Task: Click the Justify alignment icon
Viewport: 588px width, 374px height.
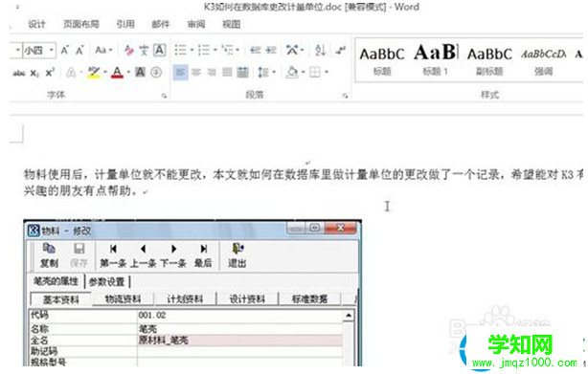Action: point(227,72)
